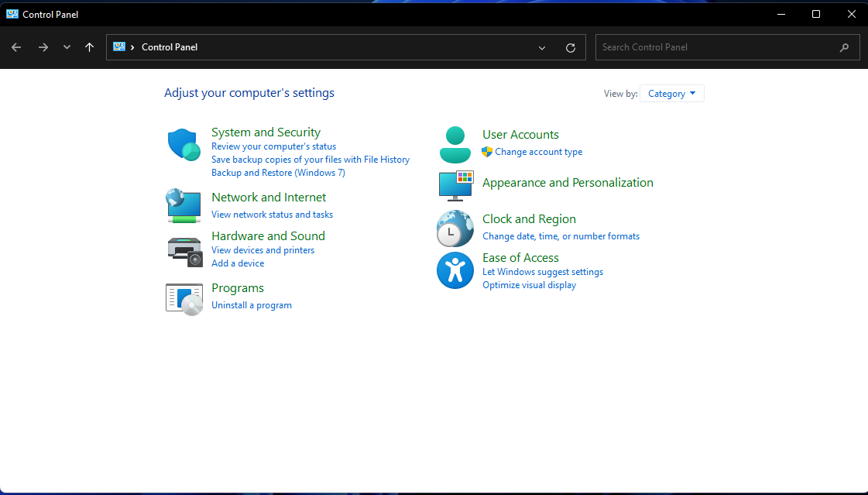Focus the Search Control Panel field
The width and height of the screenshot is (868, 495).
727,47
